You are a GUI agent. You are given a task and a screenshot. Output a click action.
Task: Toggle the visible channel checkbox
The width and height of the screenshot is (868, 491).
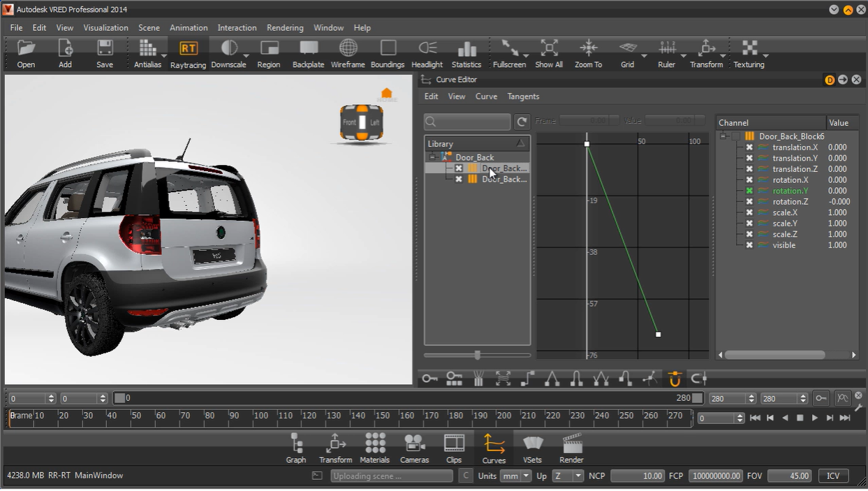pos(749,245)
